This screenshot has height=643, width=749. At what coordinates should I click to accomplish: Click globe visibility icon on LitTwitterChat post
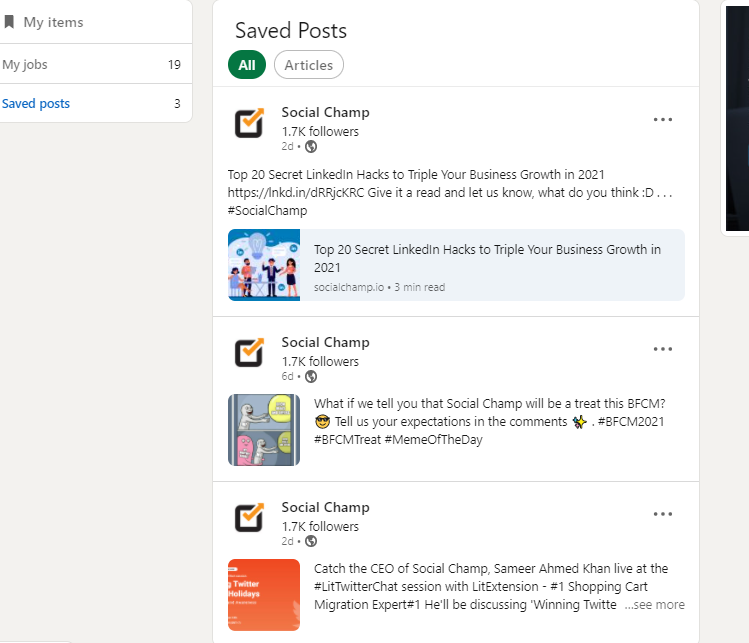pyautogui.click(x=311, y=541)
